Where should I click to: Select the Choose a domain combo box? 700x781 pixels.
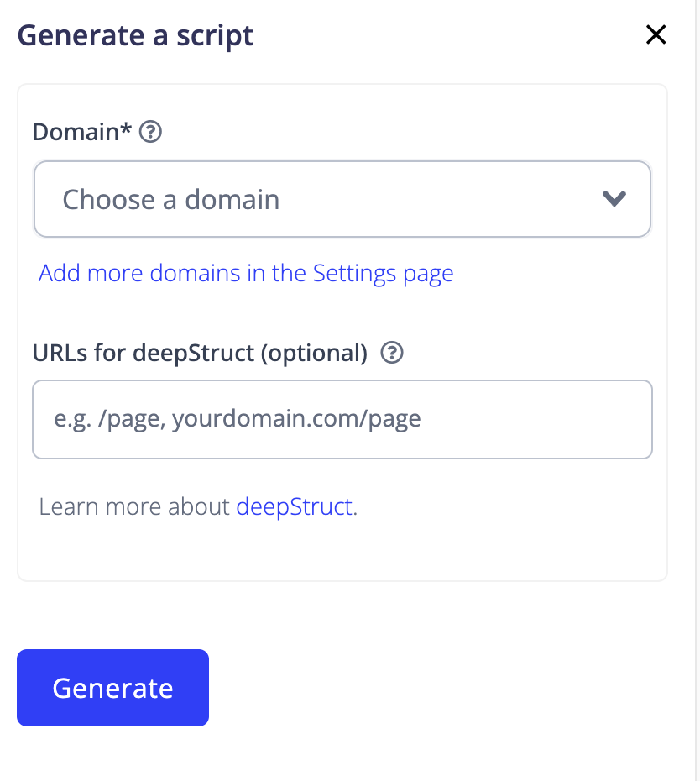pos(342,199)
